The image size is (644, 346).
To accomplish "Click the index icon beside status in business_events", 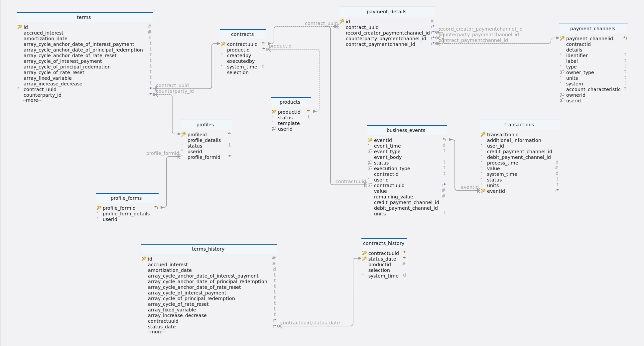I will [370, 163].
